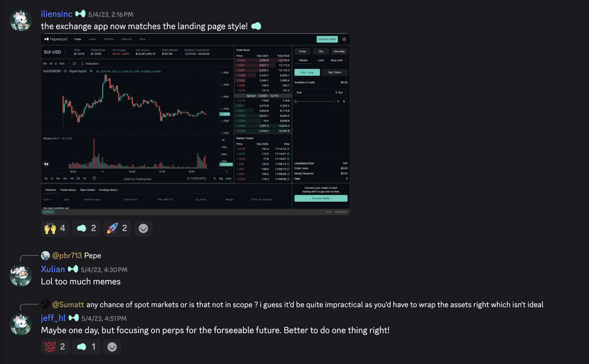This screenshot has height=364, width=589.
Task: Click iliensinc's profile avatar
Action: pyautogui.click(x=21, y=20)
